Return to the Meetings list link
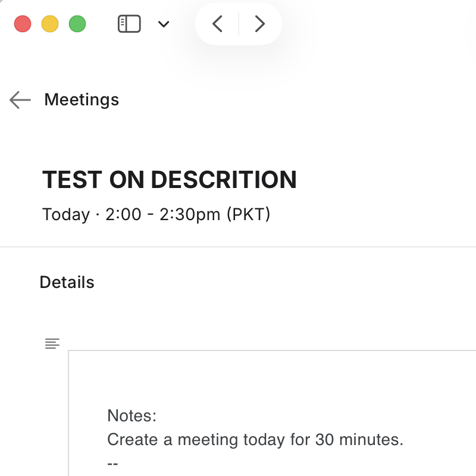 (x=82, y=100)
